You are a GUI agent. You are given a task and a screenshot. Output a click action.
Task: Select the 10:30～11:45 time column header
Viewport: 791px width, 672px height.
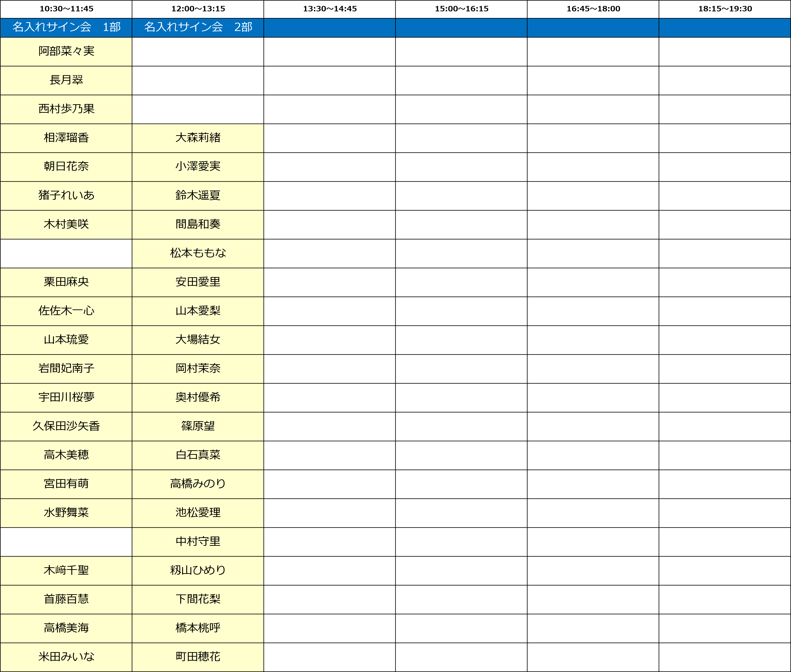pyautogui.click(x=66, y=8)
